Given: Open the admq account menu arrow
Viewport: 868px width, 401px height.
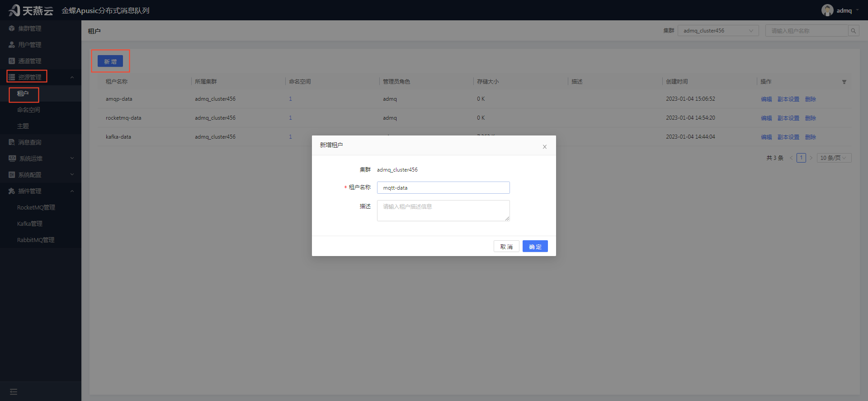Looking at the screenshot, I should point(857,10).
